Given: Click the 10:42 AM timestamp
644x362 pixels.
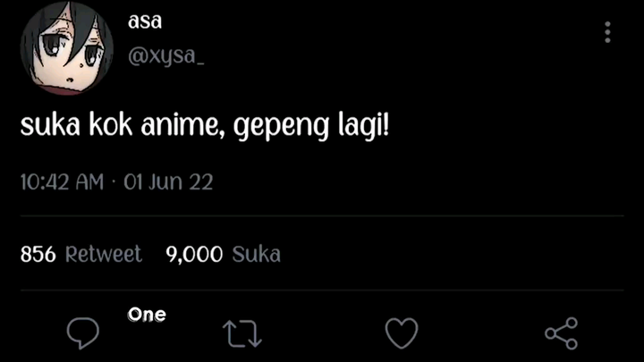Looking at the screenshot, I should pos(62,182).
